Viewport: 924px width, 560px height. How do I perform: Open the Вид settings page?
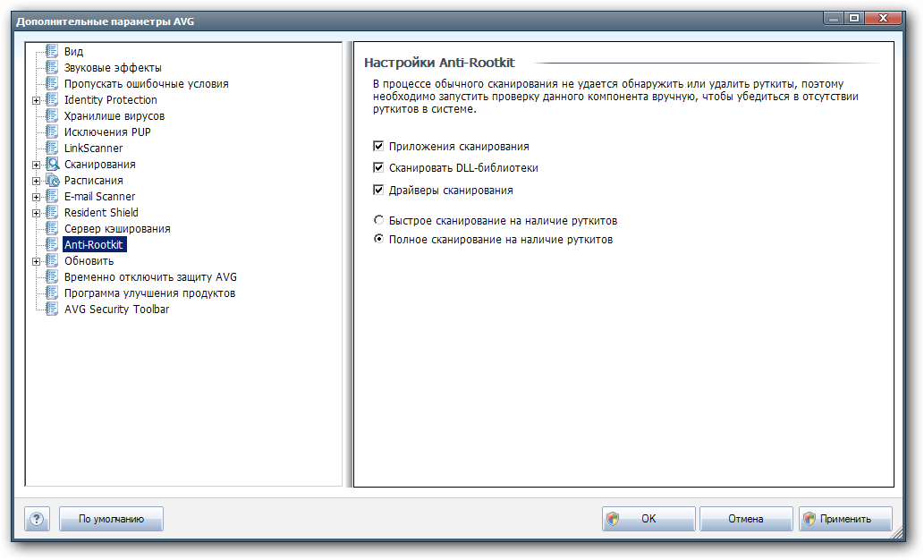[x=73, y=52]
